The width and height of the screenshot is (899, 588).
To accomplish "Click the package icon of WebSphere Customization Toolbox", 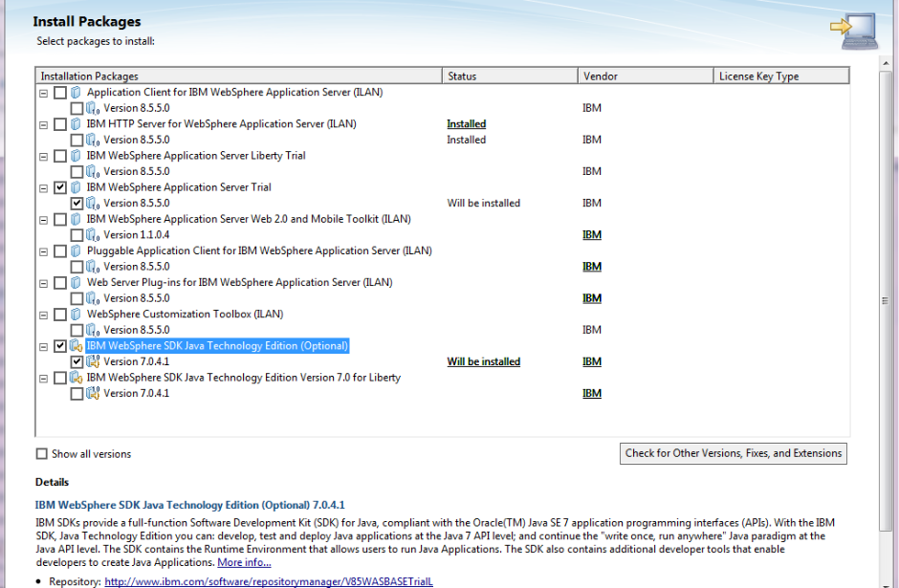I will [x=77, y=315].
